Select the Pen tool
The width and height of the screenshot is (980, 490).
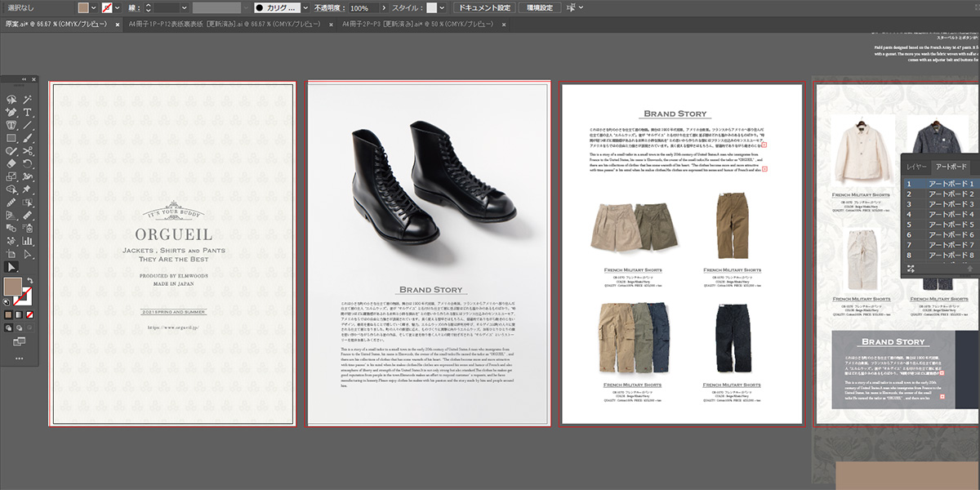(x=11, y=113)
